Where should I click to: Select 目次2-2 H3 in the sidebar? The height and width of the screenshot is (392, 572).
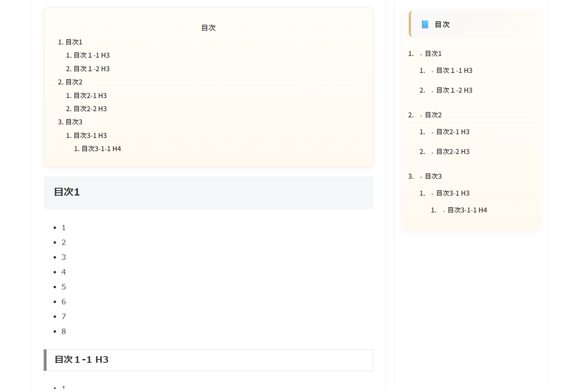452,151
